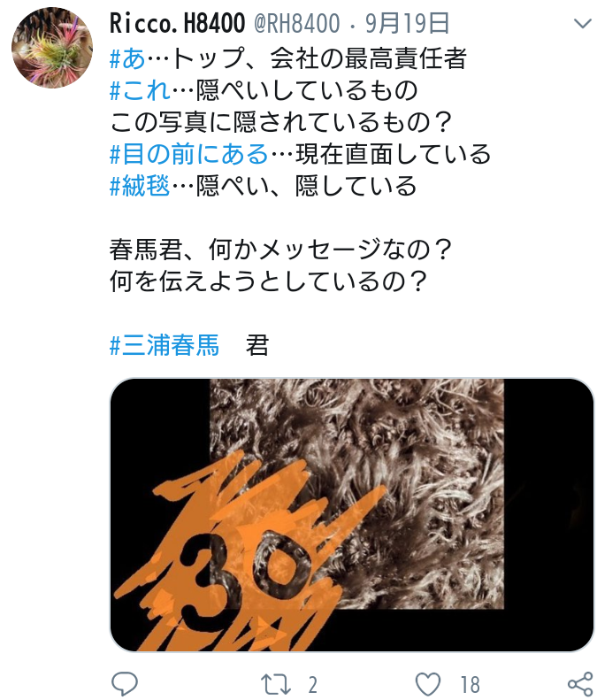This screenshot has width=597, height=700.
Task: Retweet this post using the arrows icon
Action: [x=275, y=684]
